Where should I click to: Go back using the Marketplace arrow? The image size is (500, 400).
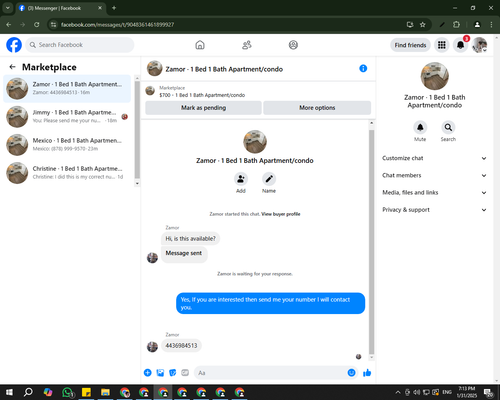(13, 67)
